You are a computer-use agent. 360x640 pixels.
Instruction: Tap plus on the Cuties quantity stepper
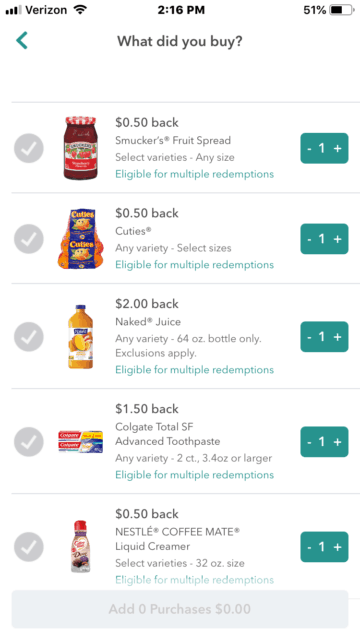tap(338, 239)
